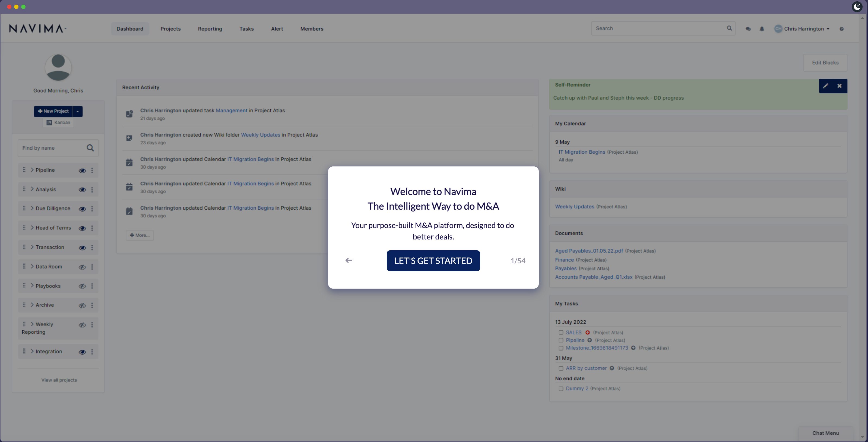Expand the Integration folder chevron
This screenshot has height=442, width=868.
pos(32,351)
